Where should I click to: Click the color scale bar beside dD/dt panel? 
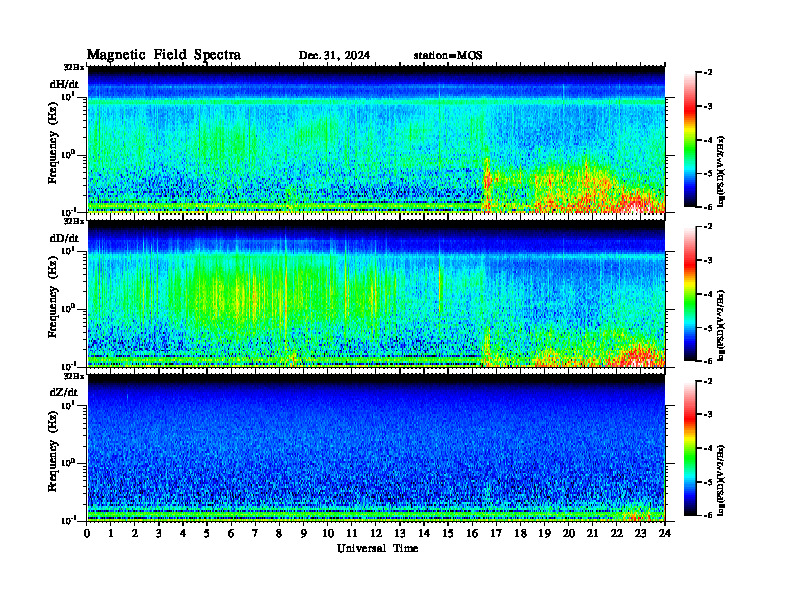coord(689,293)
